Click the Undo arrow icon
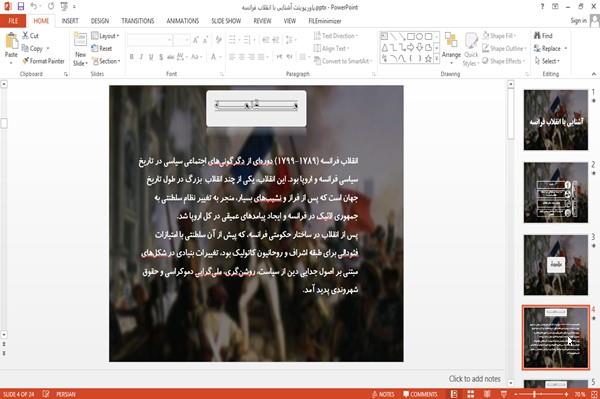600x399 pixels. [34, 7]
